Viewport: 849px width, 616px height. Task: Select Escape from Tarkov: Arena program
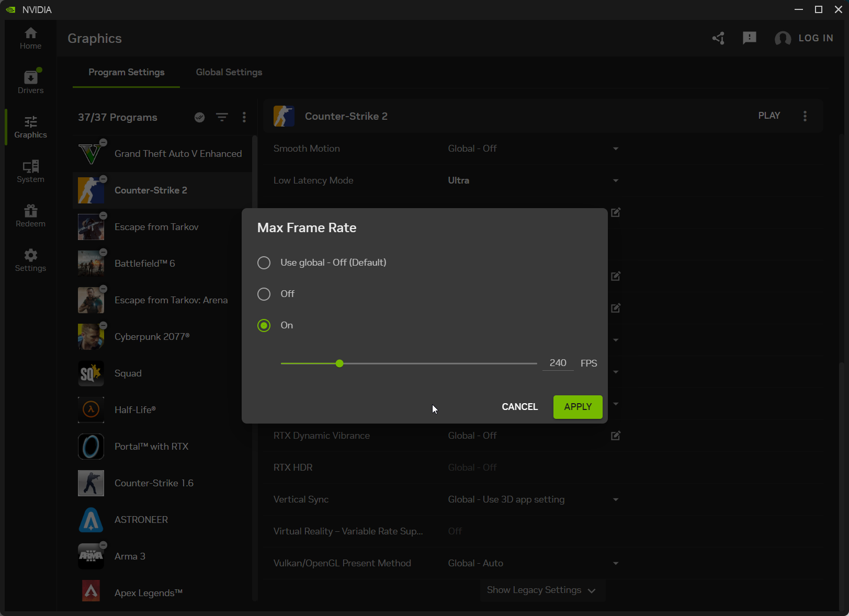pos(162,300)
